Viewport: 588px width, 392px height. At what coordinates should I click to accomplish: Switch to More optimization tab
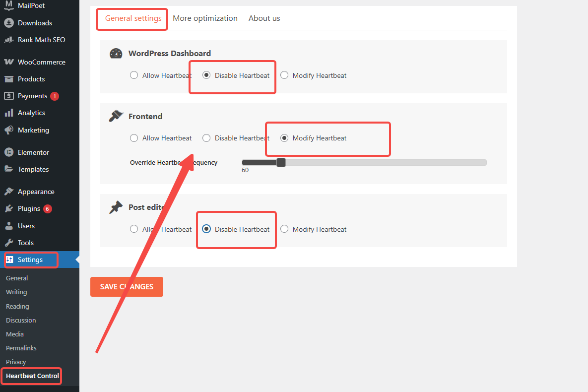(x=205, y=18)
